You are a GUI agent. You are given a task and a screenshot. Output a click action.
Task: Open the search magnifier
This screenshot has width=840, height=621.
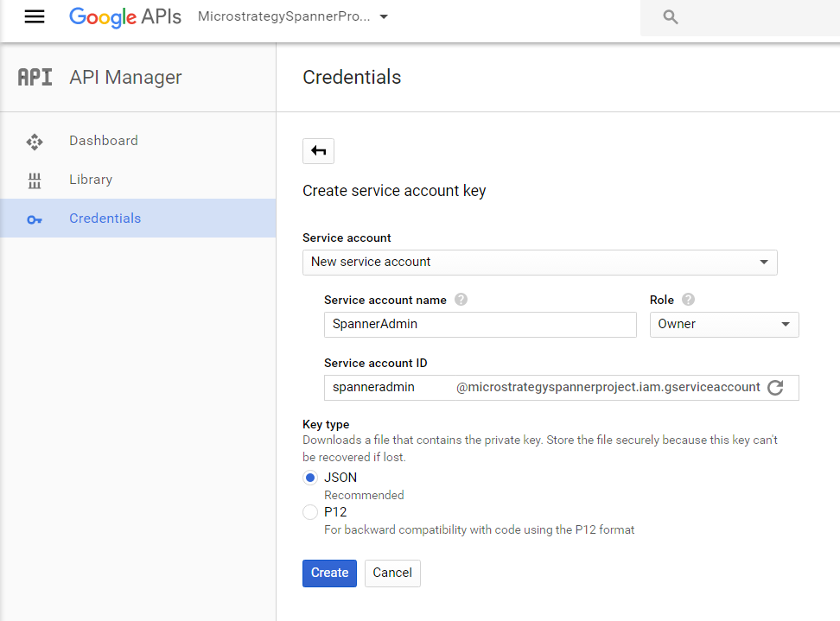click(670, 16)
